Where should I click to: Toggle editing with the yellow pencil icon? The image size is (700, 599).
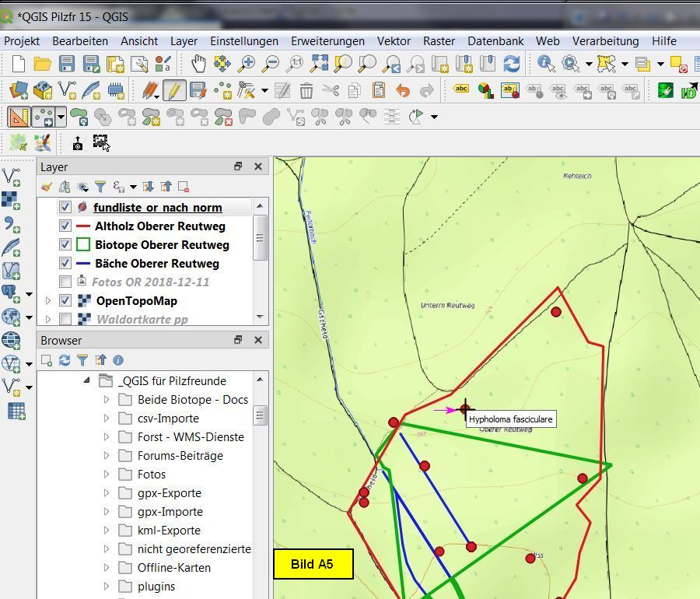(174, 91)
